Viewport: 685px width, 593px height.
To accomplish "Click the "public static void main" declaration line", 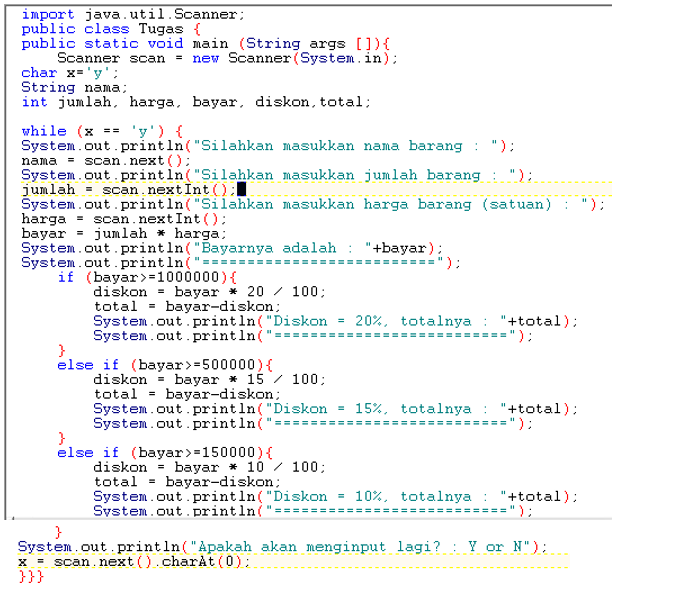I will pos(205,44).
